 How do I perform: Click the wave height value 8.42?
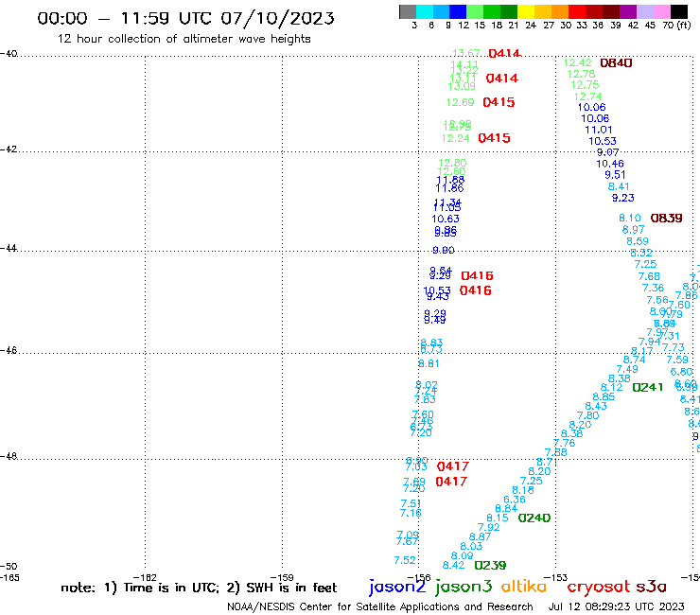[453, 566]
